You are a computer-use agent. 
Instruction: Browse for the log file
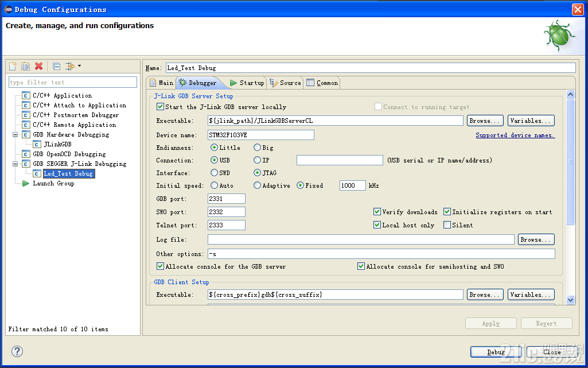tap(536, 239)
